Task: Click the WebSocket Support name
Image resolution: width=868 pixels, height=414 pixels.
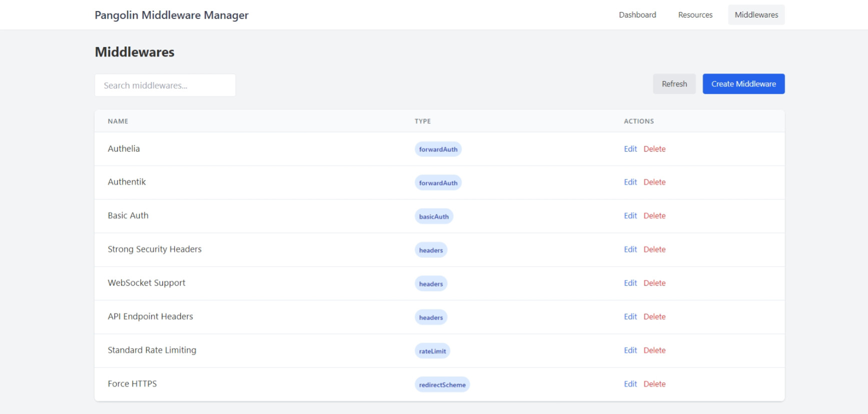Action: (x=147, y=282)
